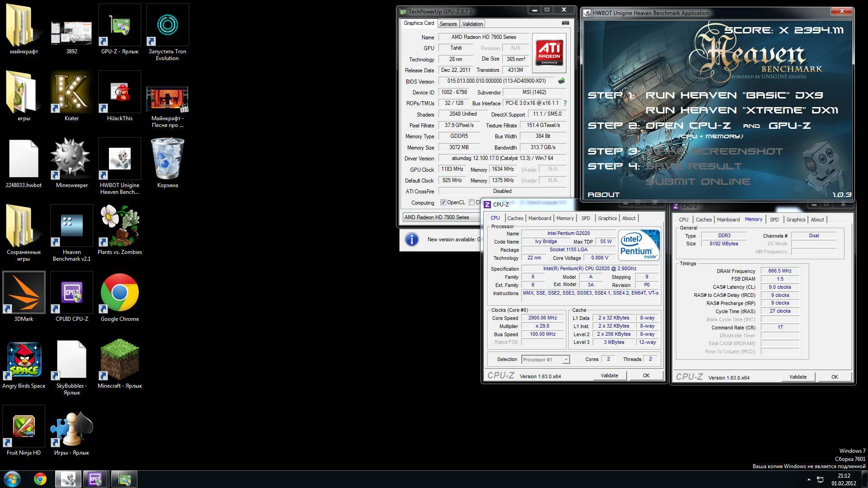Launch Fruit Ninja HD shortcut

[24, 431]
